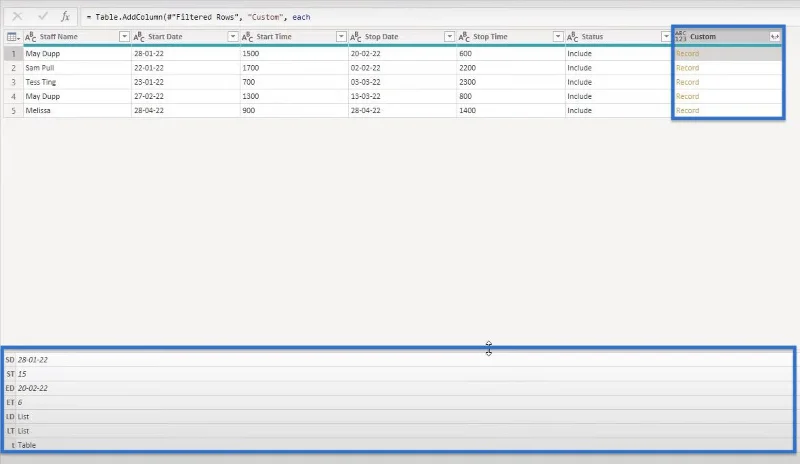Open the t Table value in preview
The height and width of the screenshot is (464, 800).
(27, 445)
